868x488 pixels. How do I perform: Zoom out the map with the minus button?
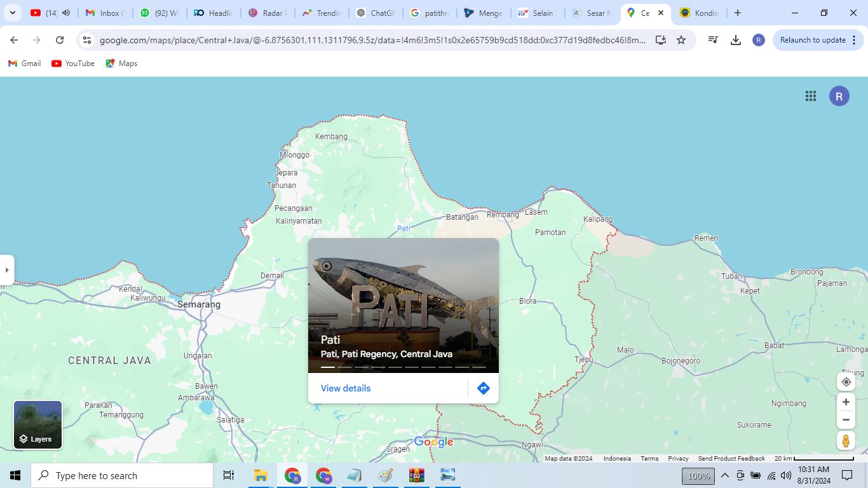tap(846, 420)
